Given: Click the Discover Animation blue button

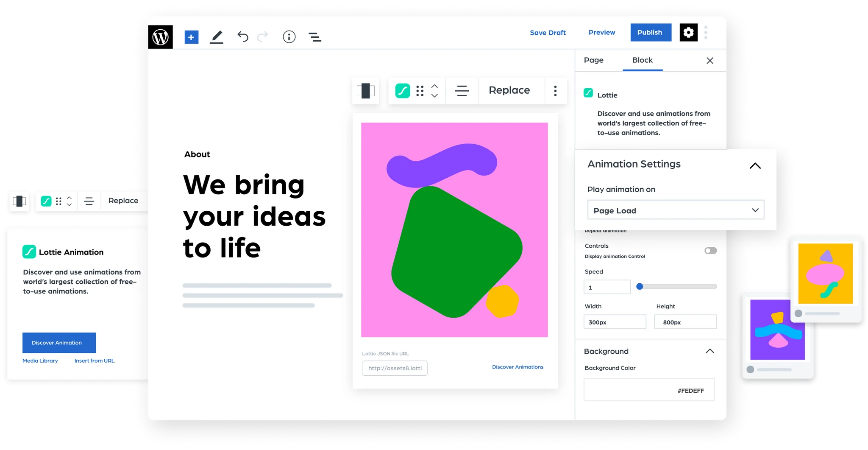Looking at the screenshot, I should [x=59, y=343].
